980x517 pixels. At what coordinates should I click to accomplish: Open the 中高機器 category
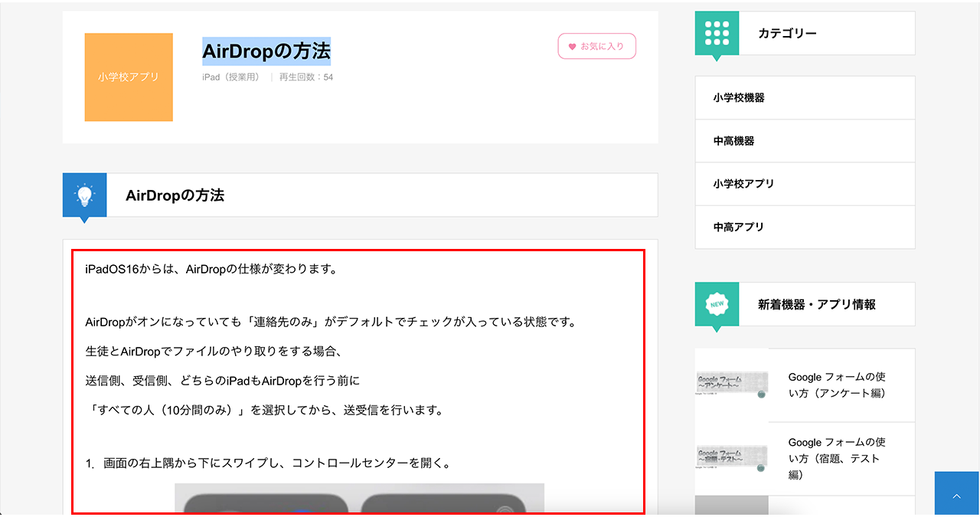(805, 141)
